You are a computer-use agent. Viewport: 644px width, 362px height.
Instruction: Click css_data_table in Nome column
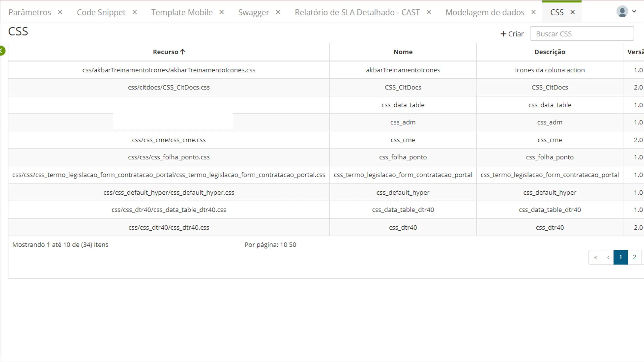pyautogui.click(x=403, y=105)
